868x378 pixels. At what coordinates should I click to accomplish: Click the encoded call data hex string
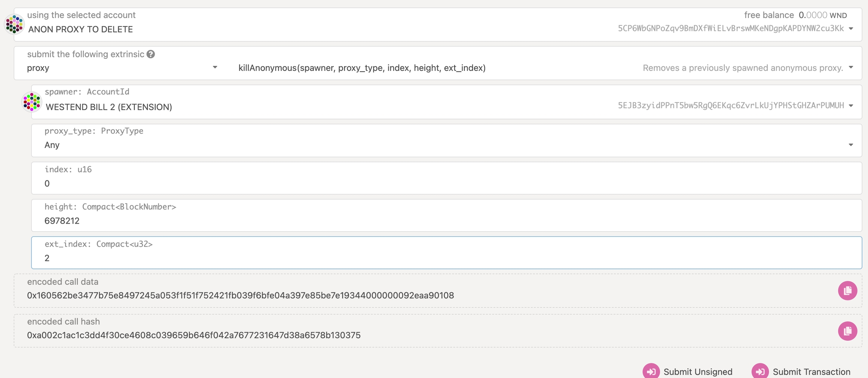tap(240, 296)
